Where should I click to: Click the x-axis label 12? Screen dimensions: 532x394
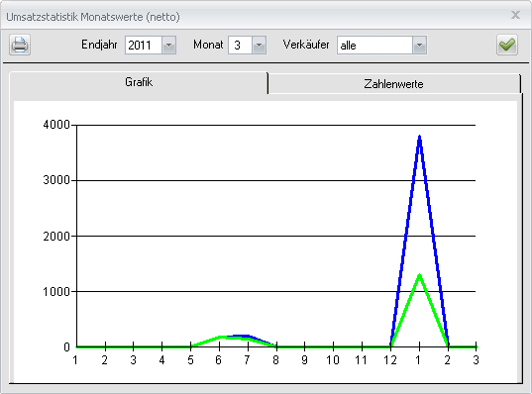390,359
